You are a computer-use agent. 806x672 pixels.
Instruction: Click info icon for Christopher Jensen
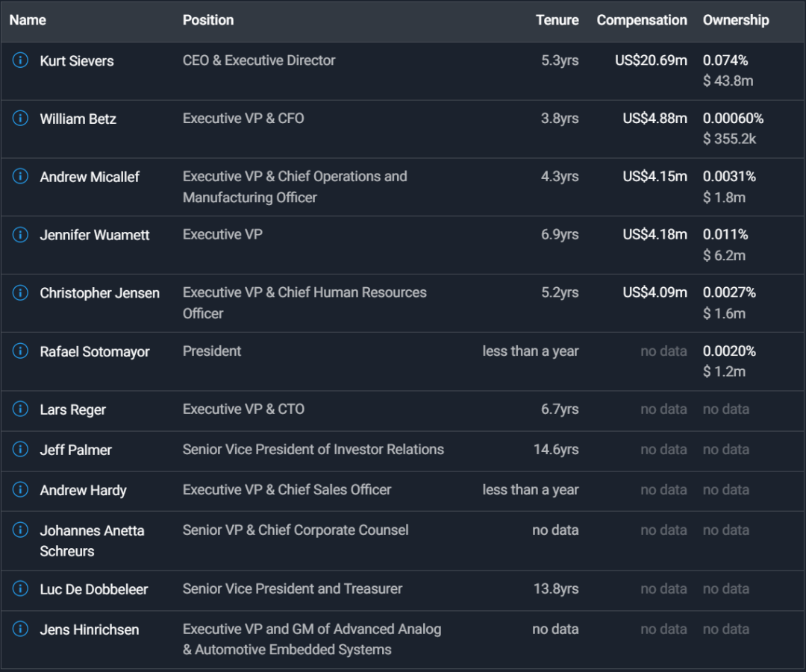coord(20,292)
